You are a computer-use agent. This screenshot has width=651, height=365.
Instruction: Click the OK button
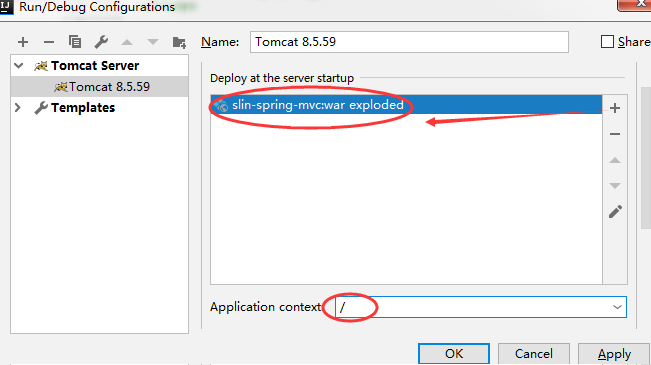454,353
